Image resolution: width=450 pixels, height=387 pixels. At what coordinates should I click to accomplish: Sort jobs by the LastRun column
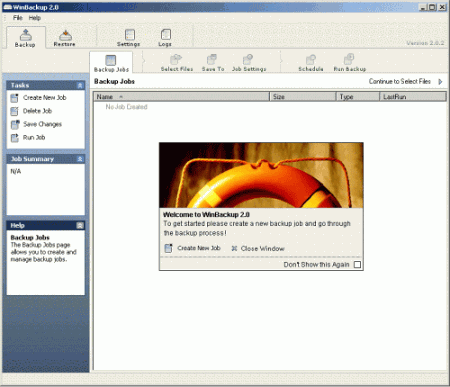click(x=413, y=97)
